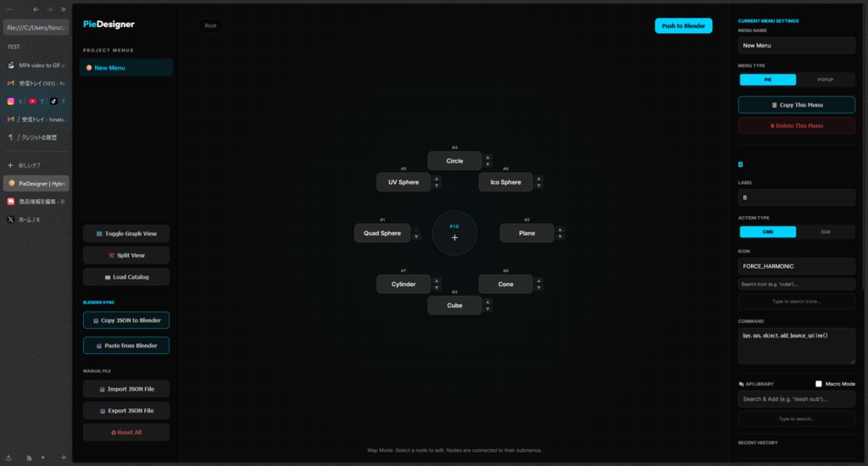868x466 pixels.
Task: Select the Cube pie node
Action: point(454,306)
